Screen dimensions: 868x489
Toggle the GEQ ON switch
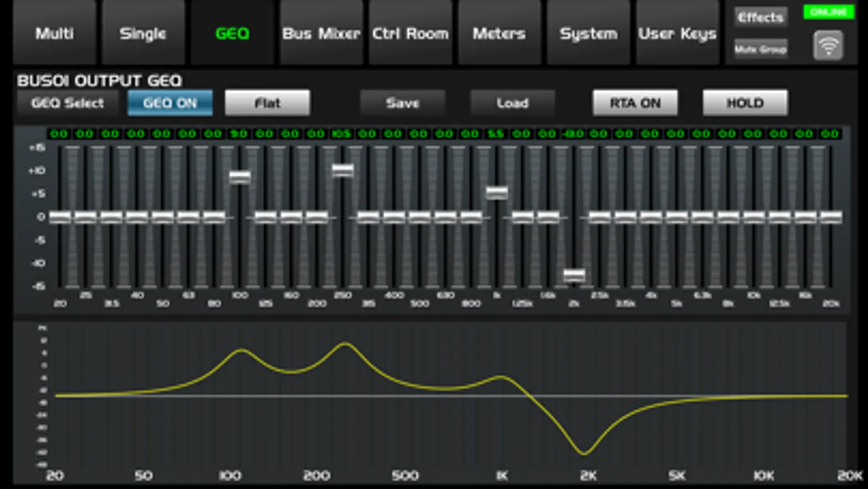pos(170,103)
